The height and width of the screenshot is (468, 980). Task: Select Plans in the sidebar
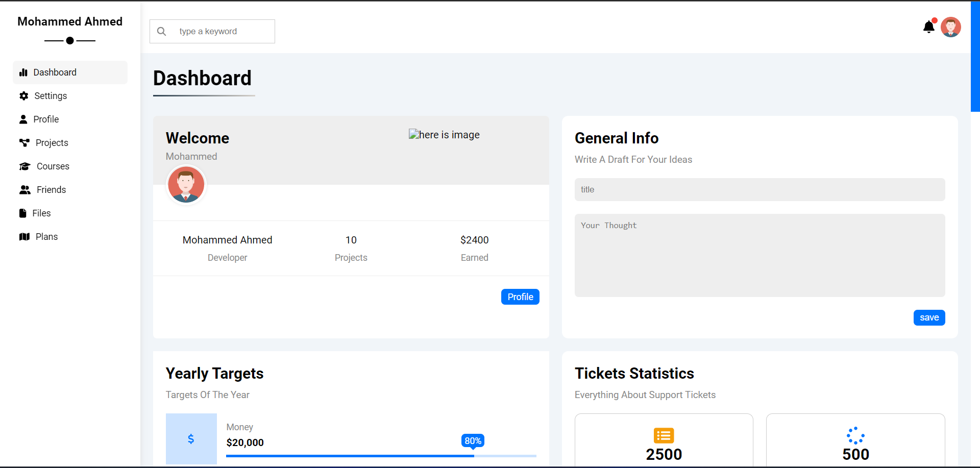pyautogui.click(x=70, y=237)
